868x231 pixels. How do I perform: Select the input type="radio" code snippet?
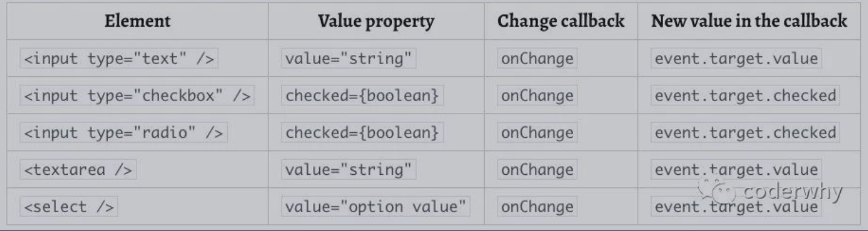tap(124, 132)
